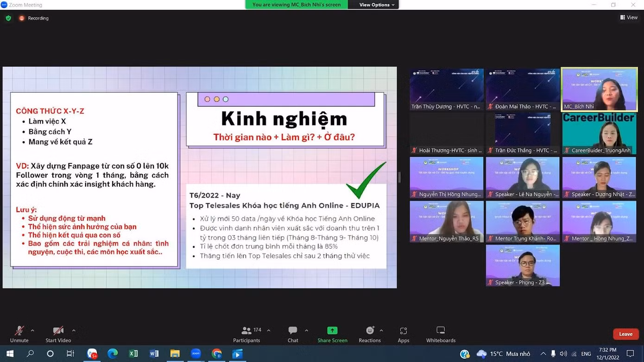Click the green Share Screen button
Screen dimensions: 644x362
pos(332,334)
